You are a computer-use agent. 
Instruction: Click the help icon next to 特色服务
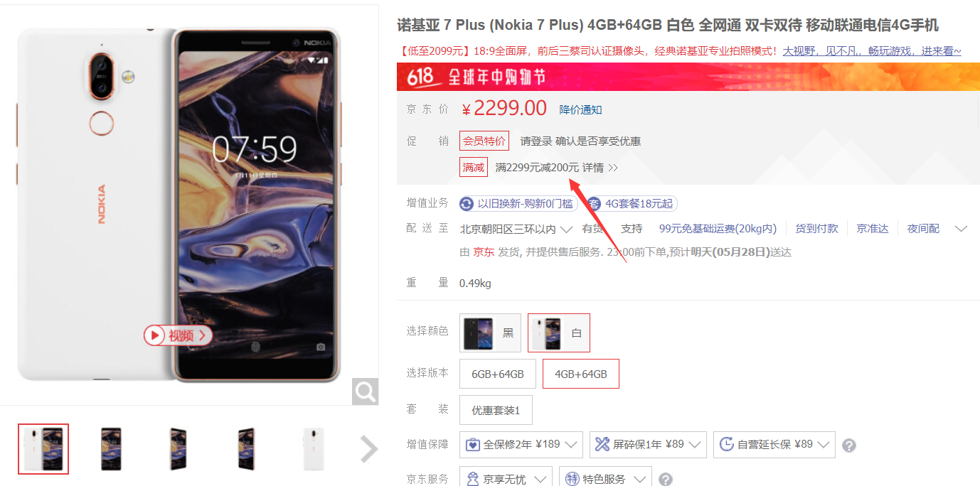pos(665,480)
